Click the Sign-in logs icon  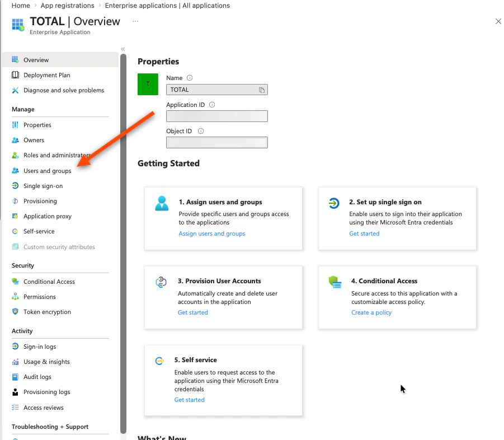click(15, 346)
